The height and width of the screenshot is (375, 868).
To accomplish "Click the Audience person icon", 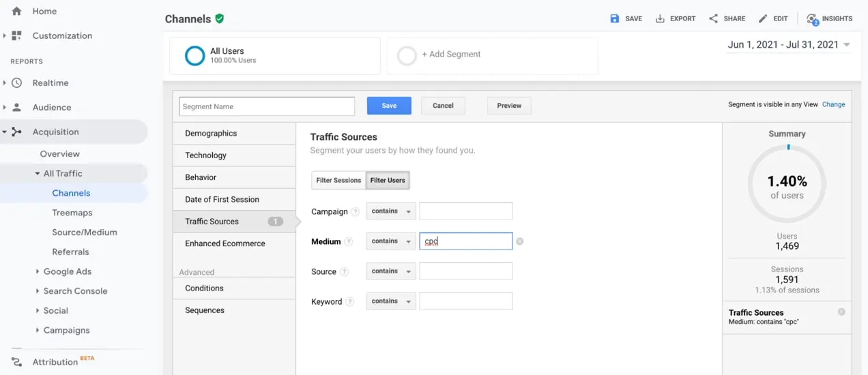I will [x=16, y=108].
